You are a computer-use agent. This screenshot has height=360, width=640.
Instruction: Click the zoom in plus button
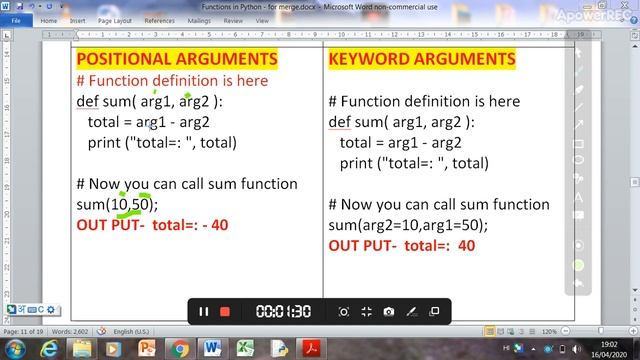(x=634, y=331)
